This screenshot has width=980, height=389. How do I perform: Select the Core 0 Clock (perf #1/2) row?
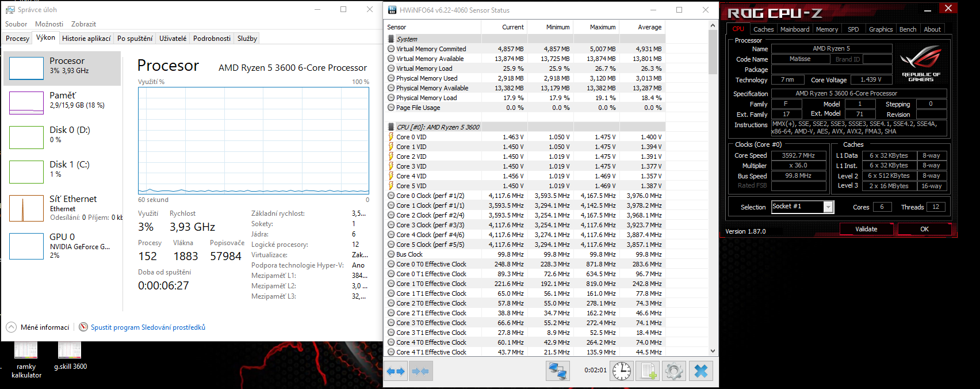click(525, 196)
